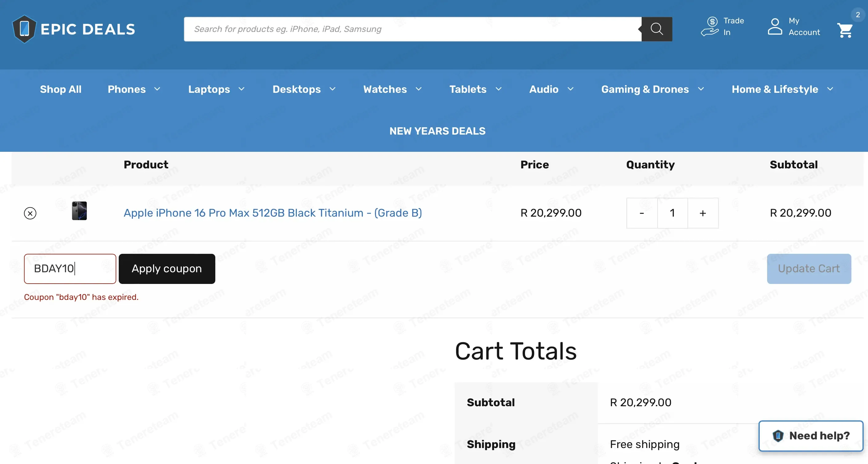Click My Account link text
Image resolution: width=868 pixels, height=464 pixels.
804,27
